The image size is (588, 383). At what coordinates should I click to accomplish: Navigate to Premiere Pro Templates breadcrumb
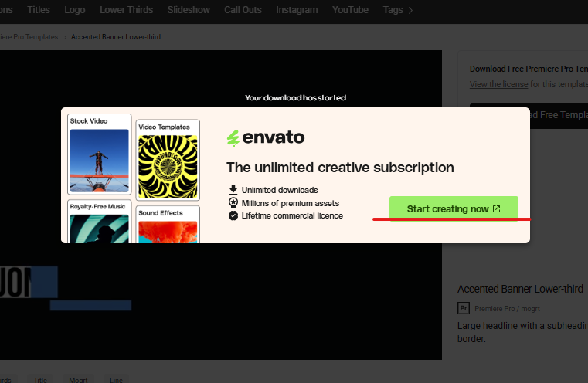(31, 37)
